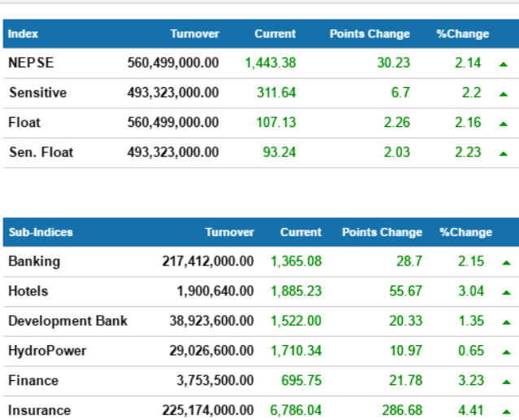Image resolution: width=519 pixels, height=420 pixels.
Task: Click Turnover header in the Index table
Action: click(x=194, y=34)
